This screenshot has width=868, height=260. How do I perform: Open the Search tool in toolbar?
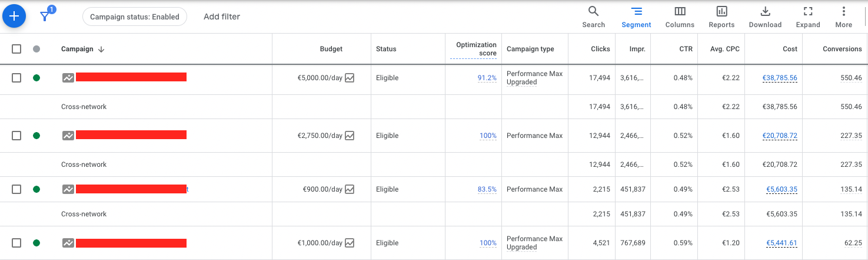pos(593,17)
